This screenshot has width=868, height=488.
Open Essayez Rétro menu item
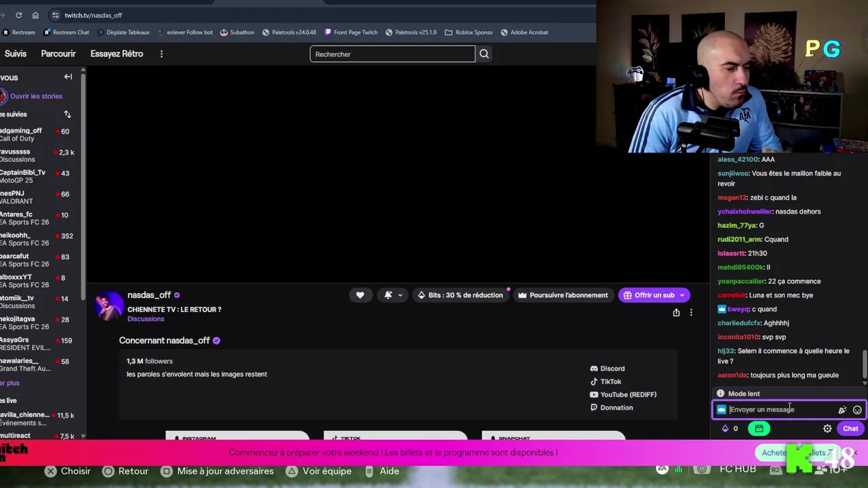[117, 54]
